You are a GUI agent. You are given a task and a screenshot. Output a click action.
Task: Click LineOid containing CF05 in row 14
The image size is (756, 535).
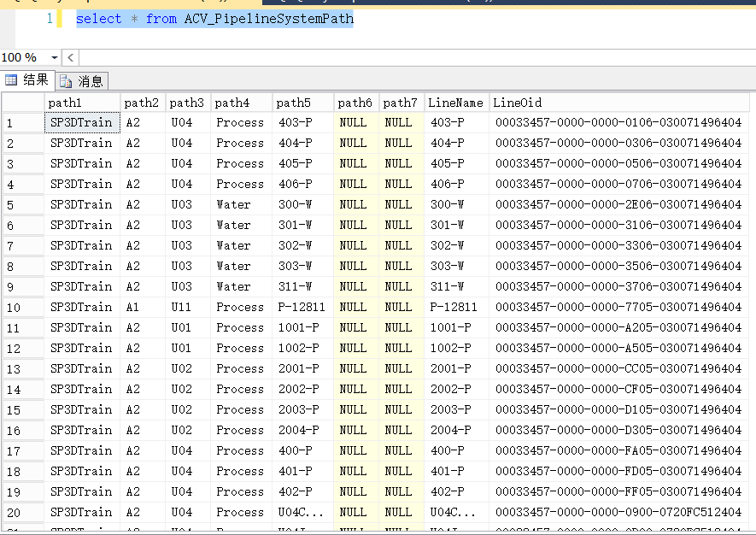coord(619,390)
